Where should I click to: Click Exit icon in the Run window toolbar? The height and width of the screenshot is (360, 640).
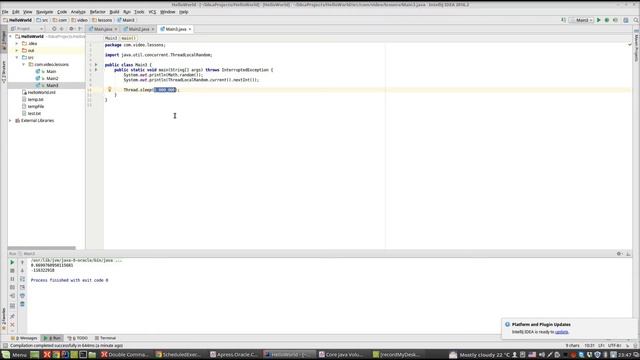click(12, 296)
